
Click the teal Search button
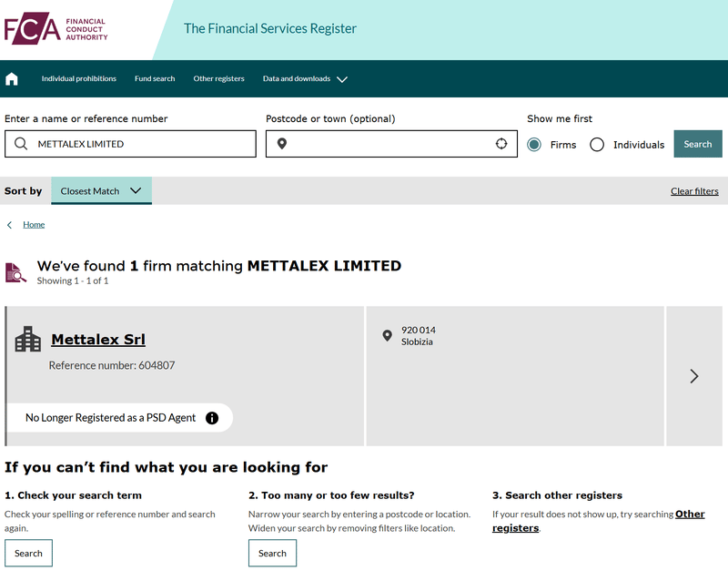(698, 144)
